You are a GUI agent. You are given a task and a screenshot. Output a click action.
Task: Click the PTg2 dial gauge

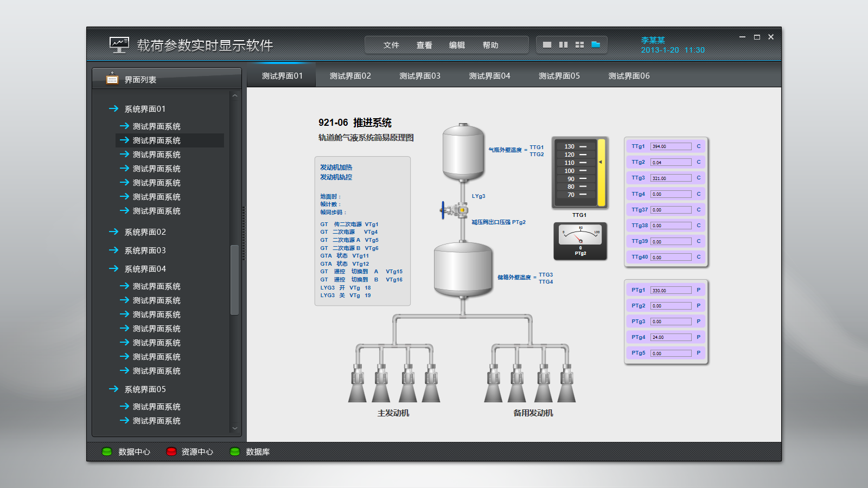click(580, 241)
